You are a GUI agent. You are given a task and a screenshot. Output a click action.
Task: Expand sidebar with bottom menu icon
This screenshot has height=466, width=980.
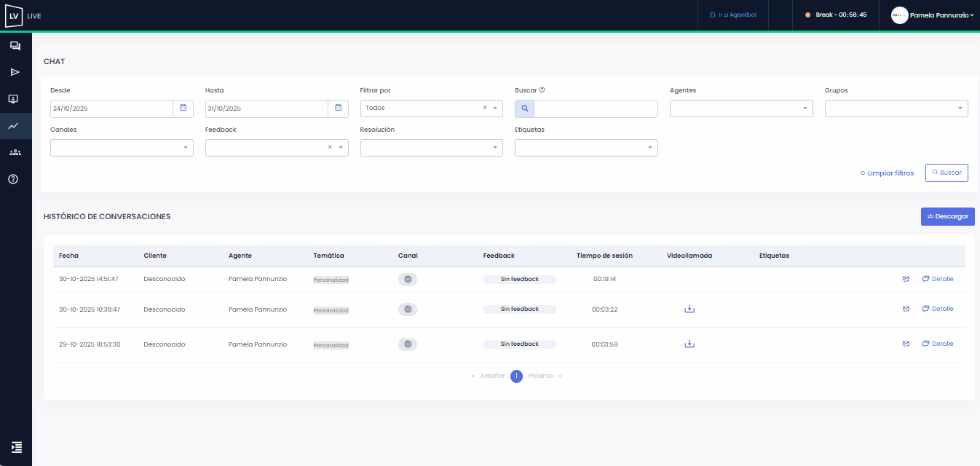[17, 446]
